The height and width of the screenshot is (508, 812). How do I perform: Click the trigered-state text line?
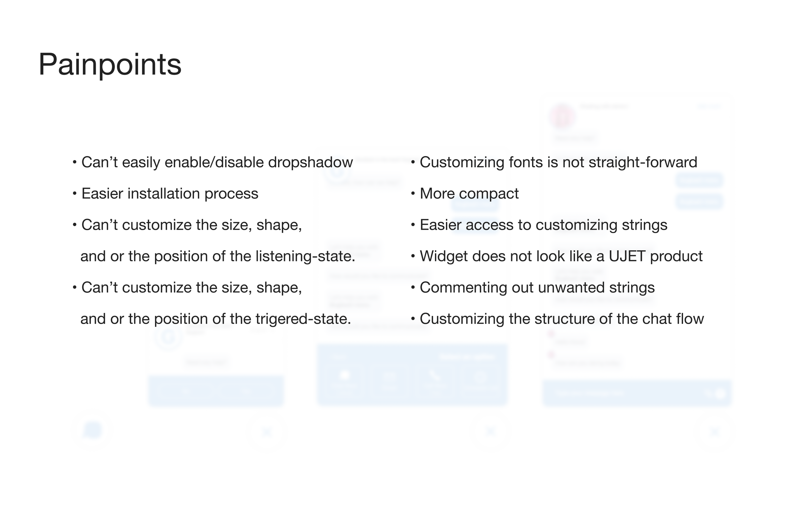[x=215, y=319]
